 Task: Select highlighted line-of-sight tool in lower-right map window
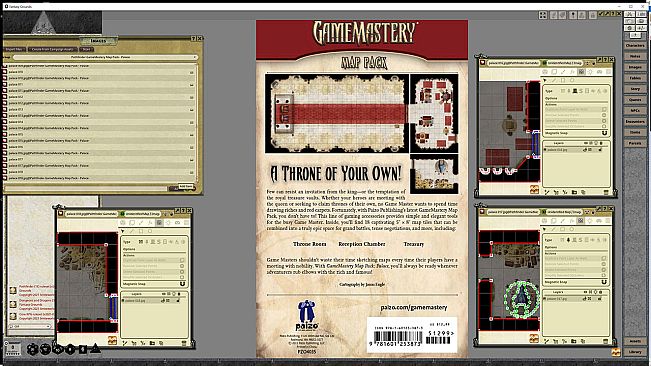(580, 221)
